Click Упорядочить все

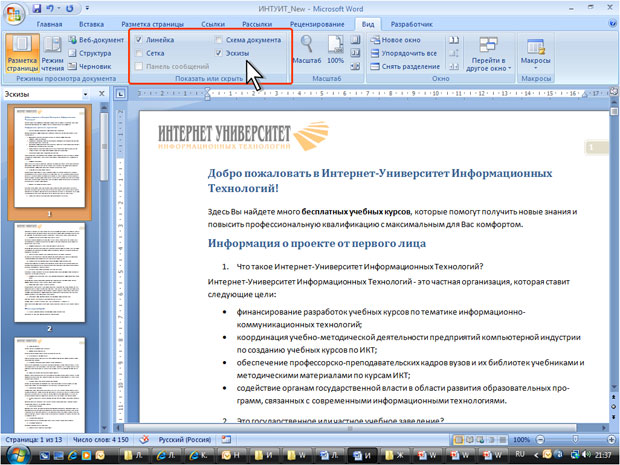[403, 53]
